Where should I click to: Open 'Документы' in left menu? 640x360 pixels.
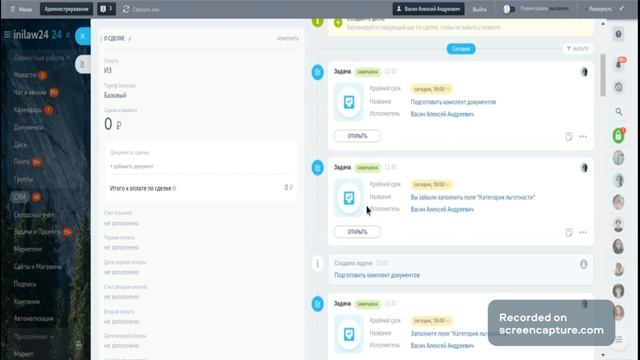point(29,127)
